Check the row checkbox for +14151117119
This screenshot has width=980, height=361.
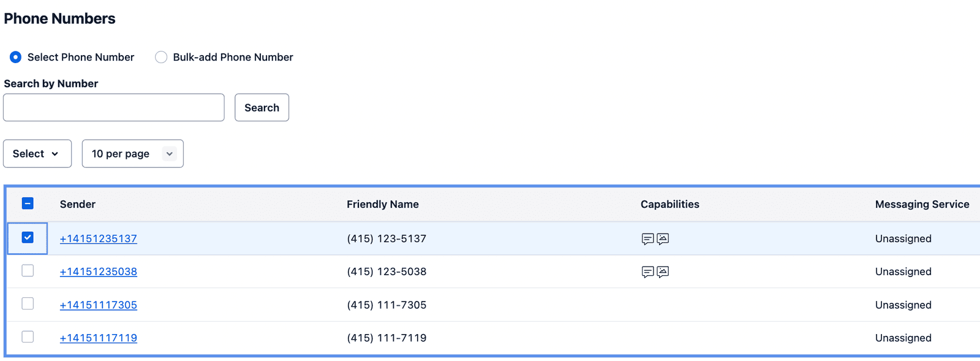point(27,336)
